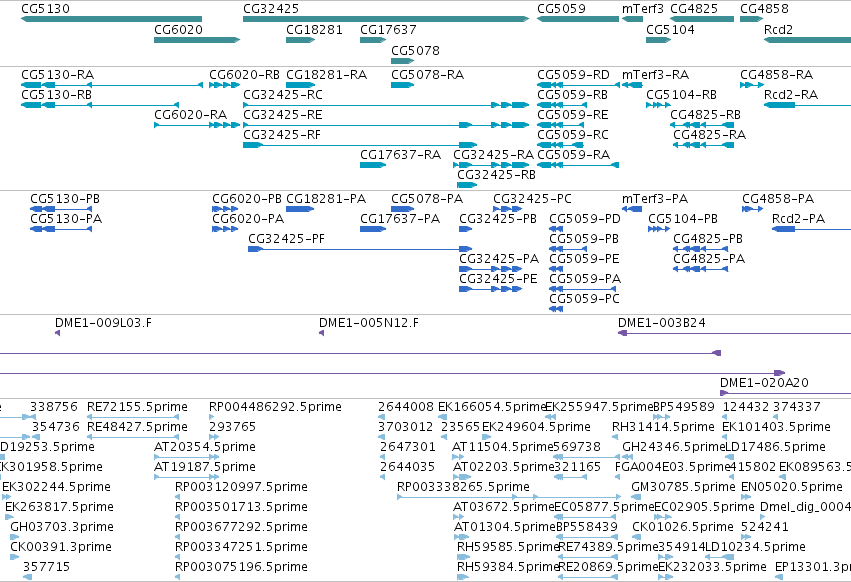This screenshot has width=851, height=582.
Task: Open the LD10234.5prime EST label
Action: click(755, 547)
